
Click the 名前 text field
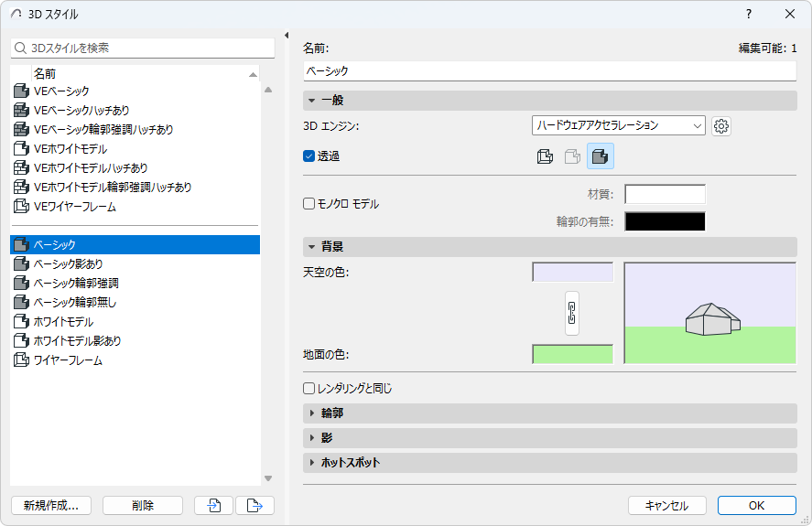point(549,71)
